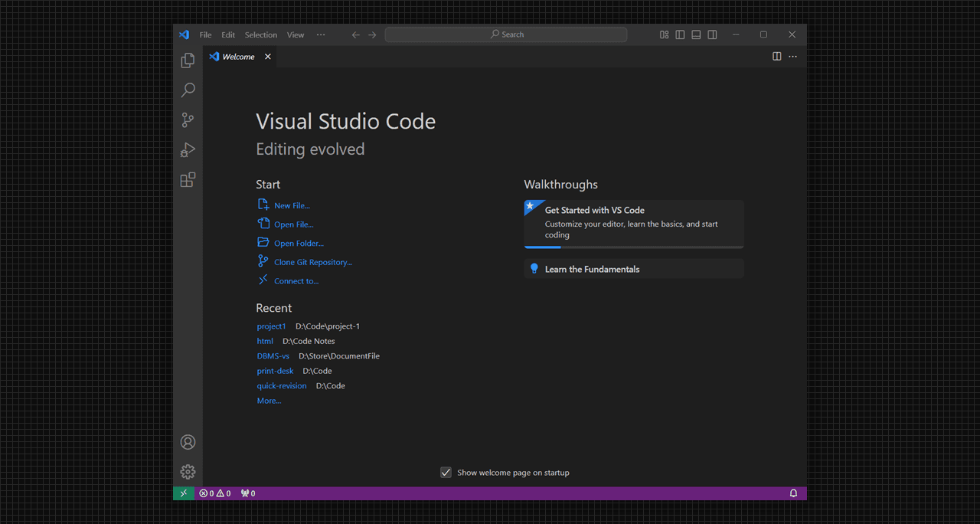Click the Get Started walkthrough progress bar
Screen dimensions: 980x524
pyautogui.click(x=633, y=247)
